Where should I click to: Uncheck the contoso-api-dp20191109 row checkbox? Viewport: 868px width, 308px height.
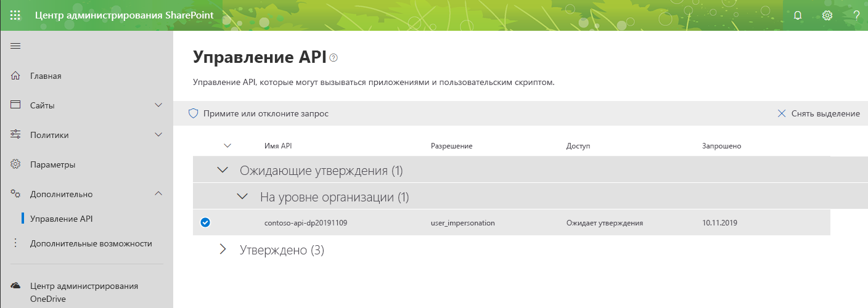tap(205, 223)
